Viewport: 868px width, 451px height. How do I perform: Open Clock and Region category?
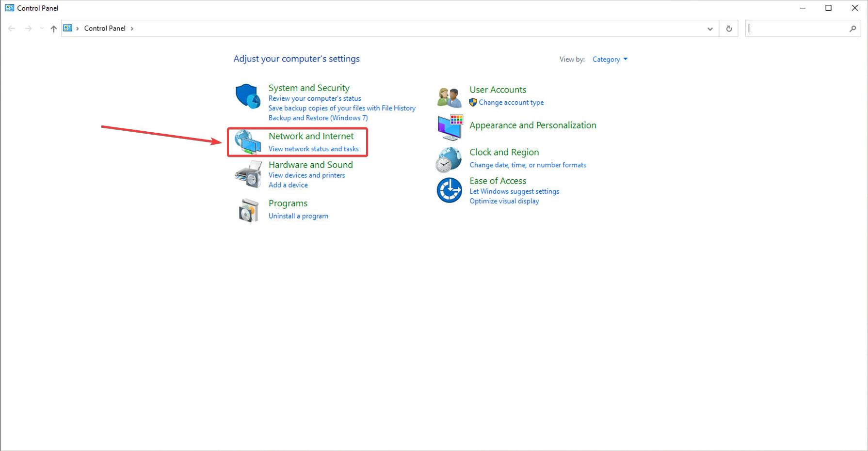click(504, 152)
